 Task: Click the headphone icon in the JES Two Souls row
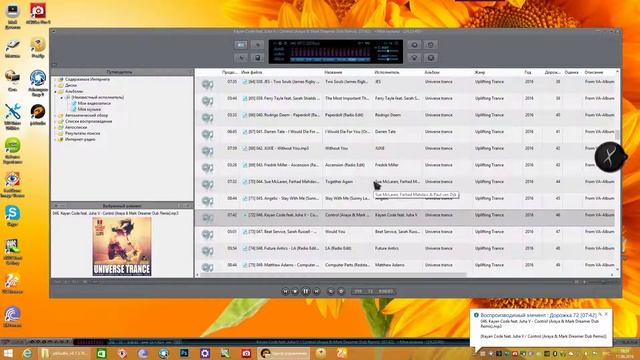[x=207, y=84]
